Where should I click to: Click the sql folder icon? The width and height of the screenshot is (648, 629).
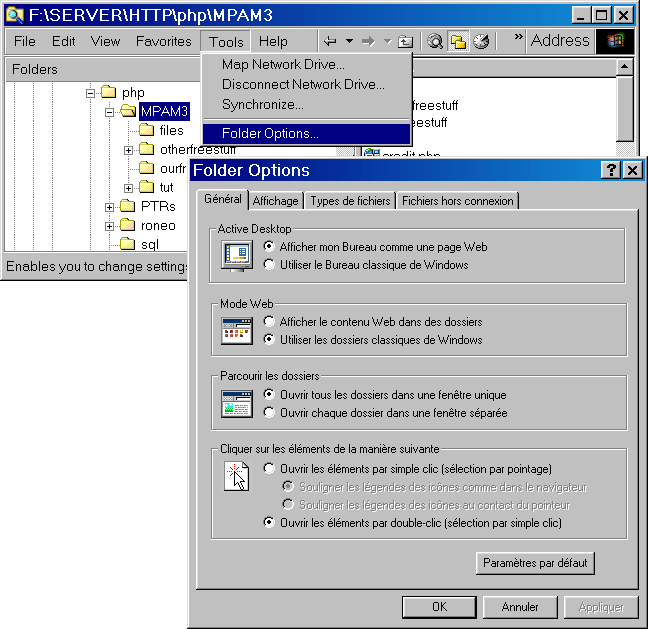(x=127, y=244)
